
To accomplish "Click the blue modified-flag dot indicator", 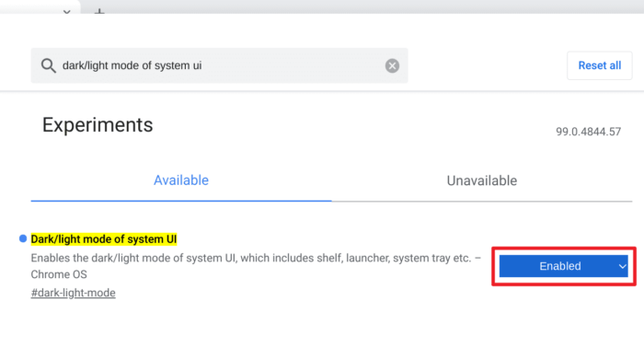I will pyautogui.click(x=23, y=238).
